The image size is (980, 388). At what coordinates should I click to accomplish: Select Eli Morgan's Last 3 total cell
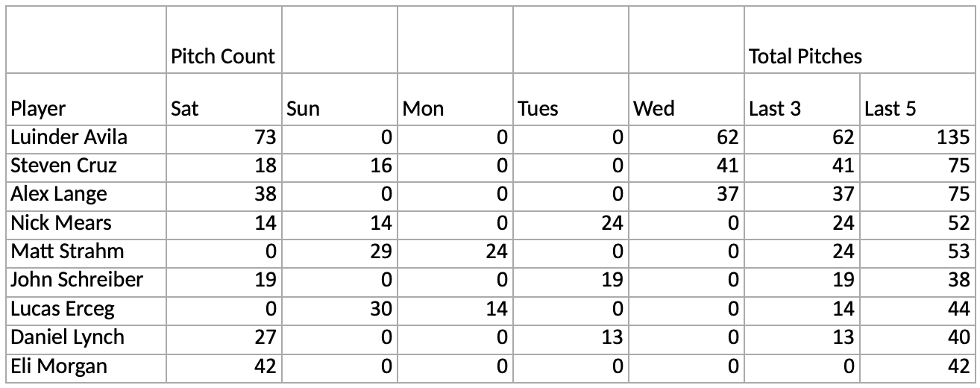click(802, 366)
